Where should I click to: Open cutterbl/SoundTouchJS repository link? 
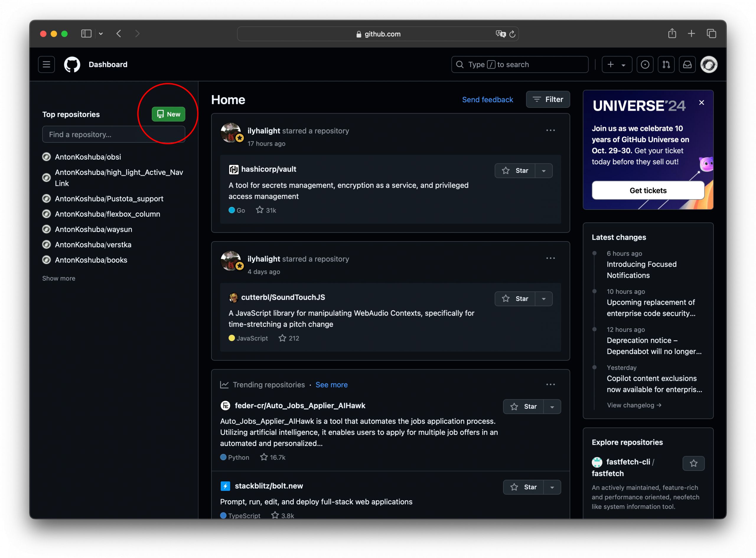coord(283,297)
